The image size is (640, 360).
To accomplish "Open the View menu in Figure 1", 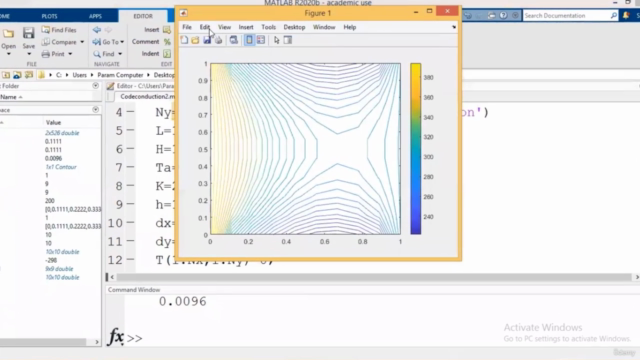I will [224, 27].
